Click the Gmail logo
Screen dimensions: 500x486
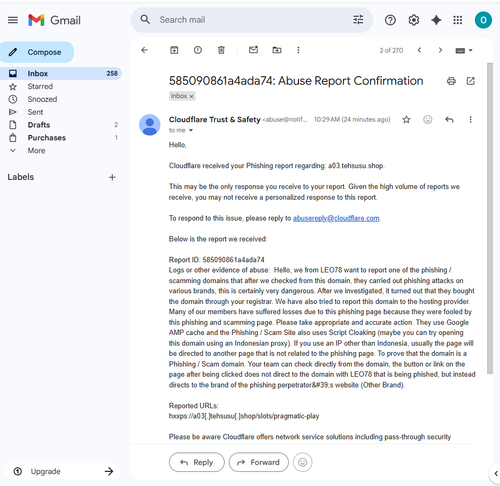(x=54, y=20)
